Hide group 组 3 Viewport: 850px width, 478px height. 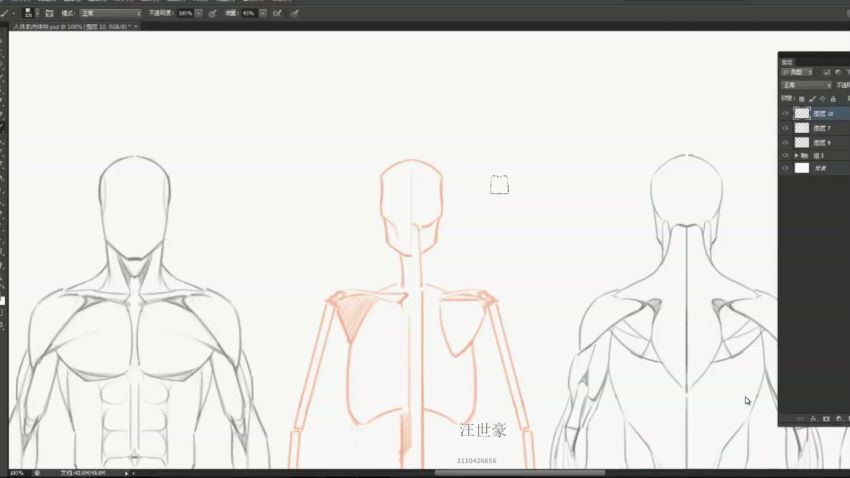tap(785, 156)
